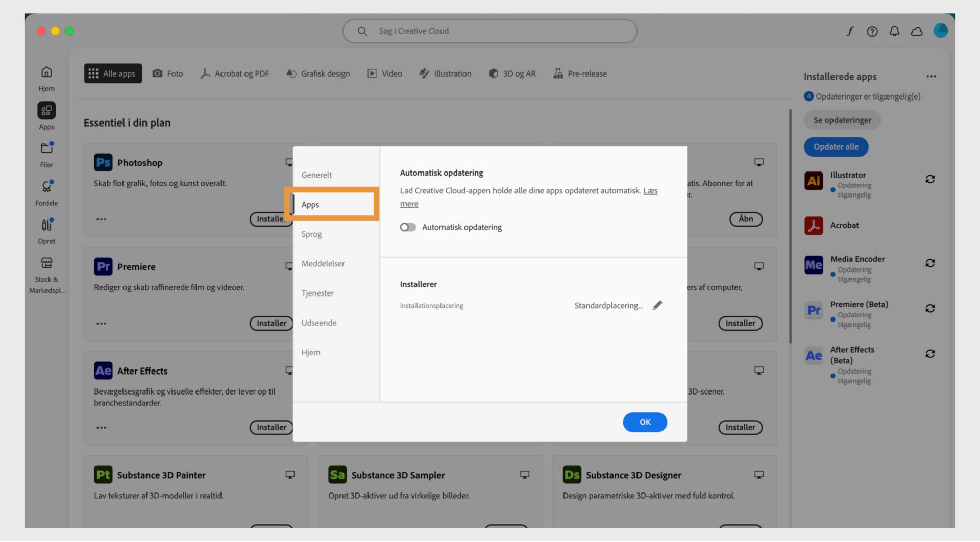Filter apps by 3D og AR
The image size is (980, 542).
click(x=512, y=73)
